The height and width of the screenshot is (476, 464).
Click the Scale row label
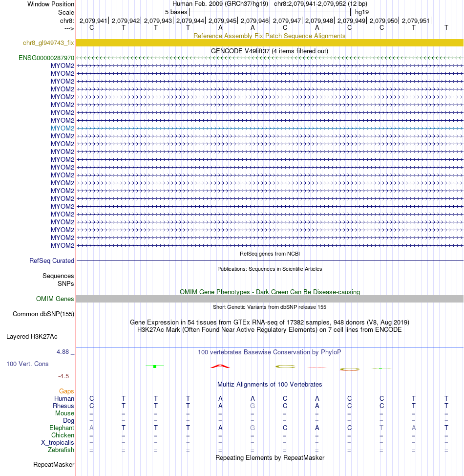tap(66, 12)
